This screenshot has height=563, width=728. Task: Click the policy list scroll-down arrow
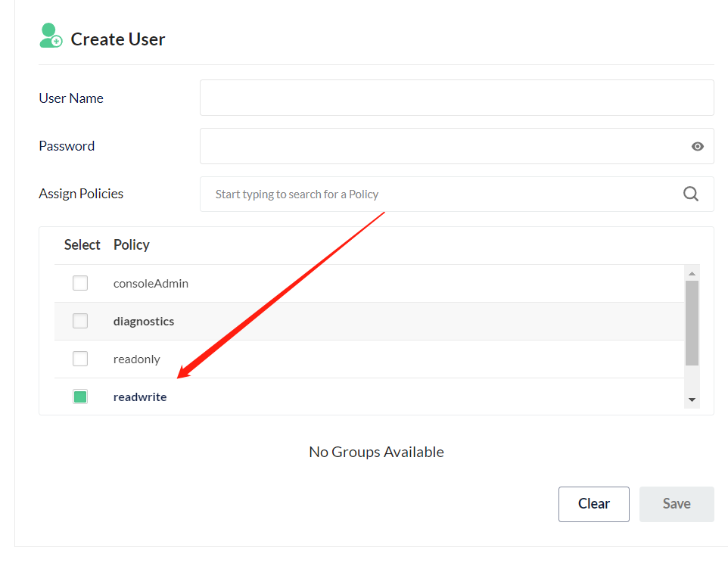click(x=692, y=400)
